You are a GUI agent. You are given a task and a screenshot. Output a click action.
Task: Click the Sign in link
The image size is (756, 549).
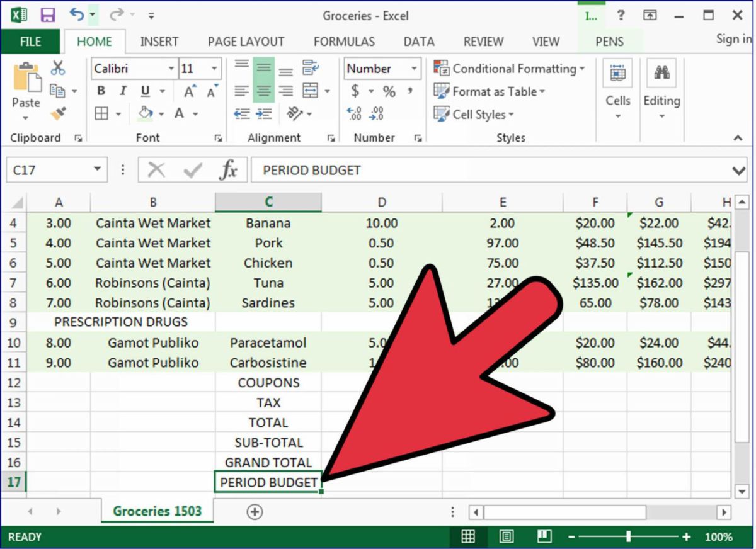click(x=732, y=39)
